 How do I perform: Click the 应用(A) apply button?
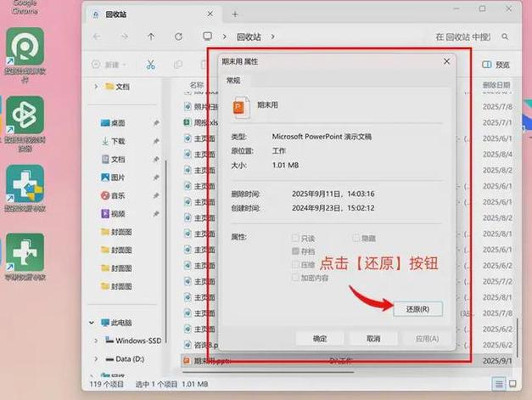point(427,339)
